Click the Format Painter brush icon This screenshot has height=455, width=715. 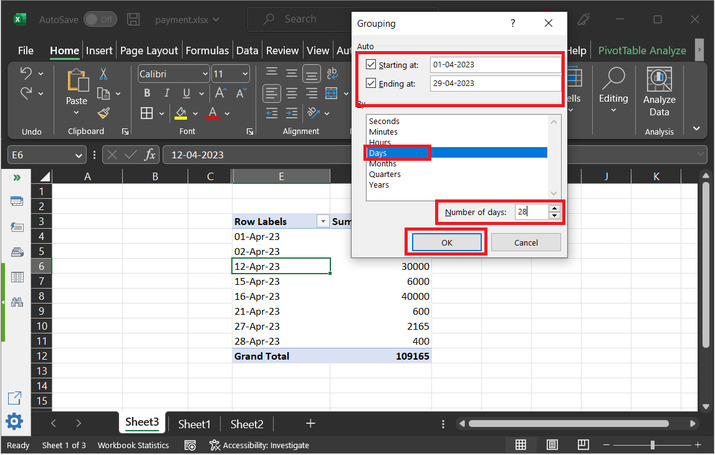pyautogui.click(x=102, y=112)
